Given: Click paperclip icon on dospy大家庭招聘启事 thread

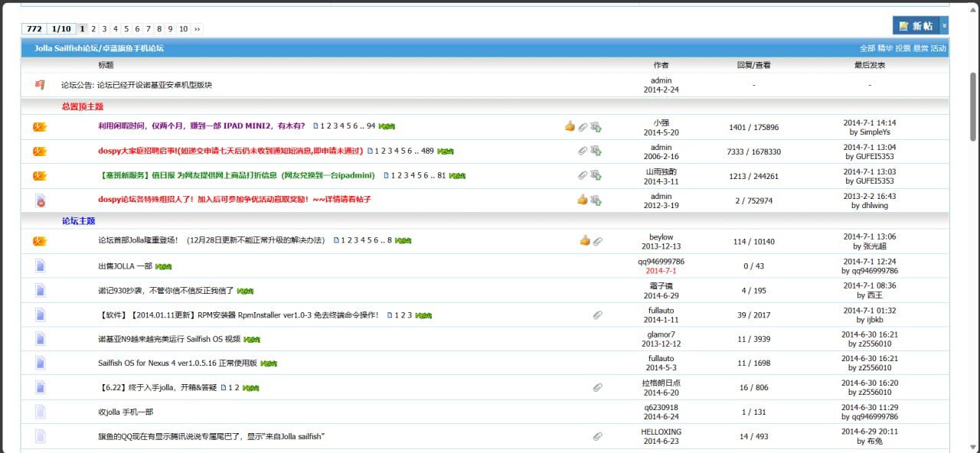Looking at the screenshot, I should (583, 152).
